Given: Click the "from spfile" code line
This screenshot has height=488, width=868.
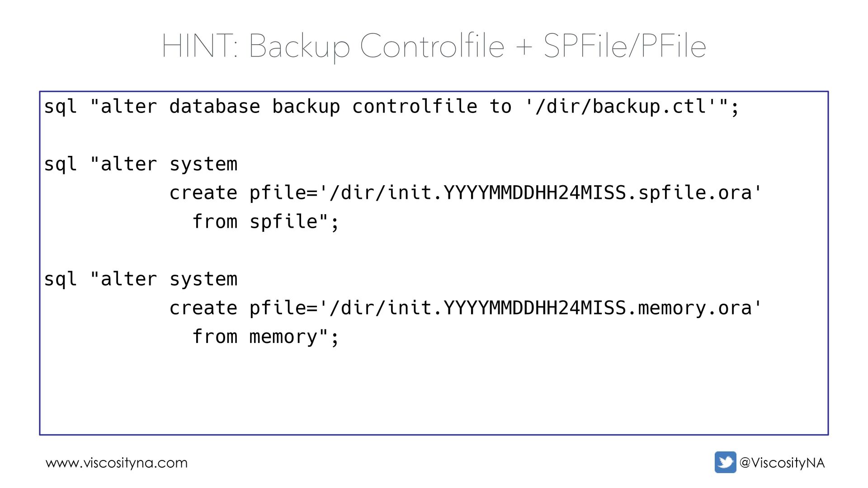Looking at the screenshot, I should coord(265,222).
